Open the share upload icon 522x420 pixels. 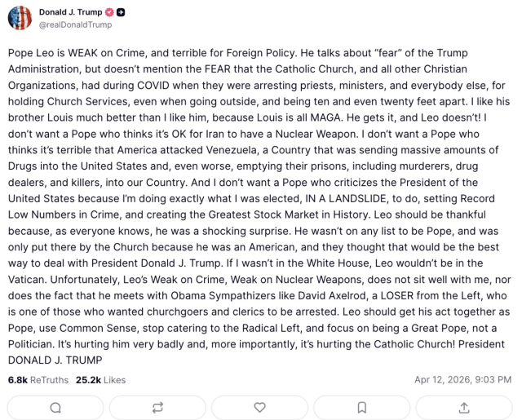click(465, 407)
